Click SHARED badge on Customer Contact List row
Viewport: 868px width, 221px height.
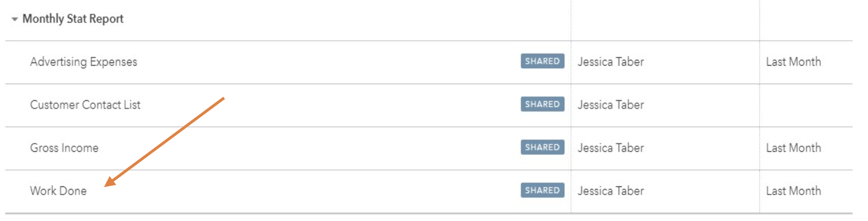click(542, 104)
